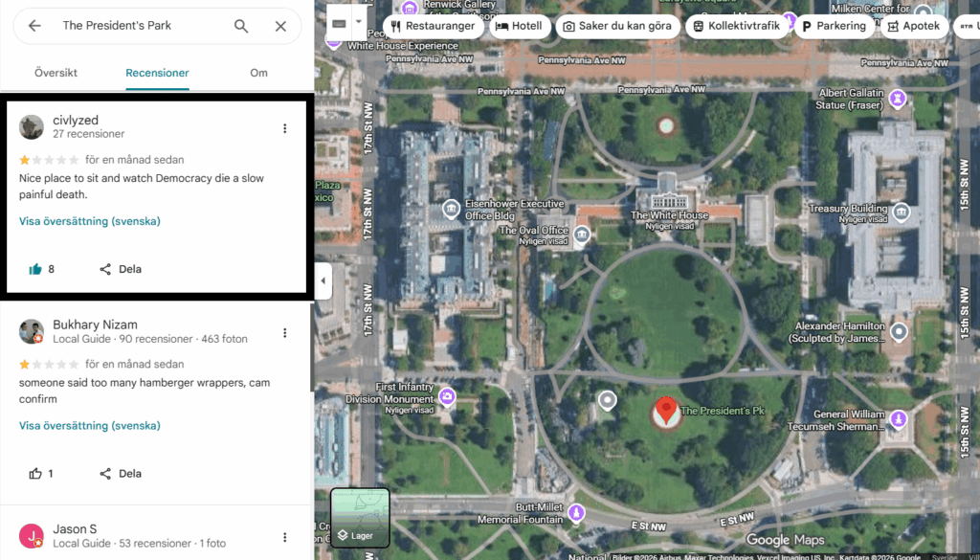Click the red President's Park pin
The width and height of the screenshot is (980, 560).
point(666,412)
